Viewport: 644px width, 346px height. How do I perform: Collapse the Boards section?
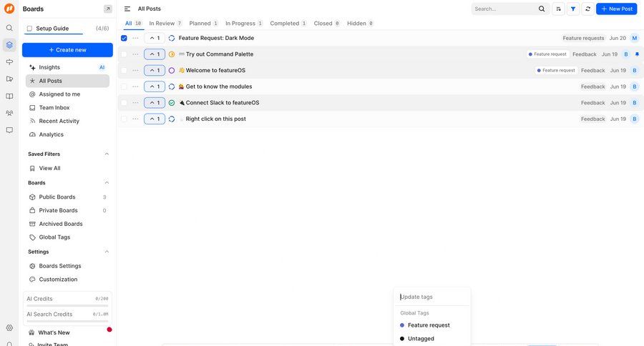click(x=107, y=182)
